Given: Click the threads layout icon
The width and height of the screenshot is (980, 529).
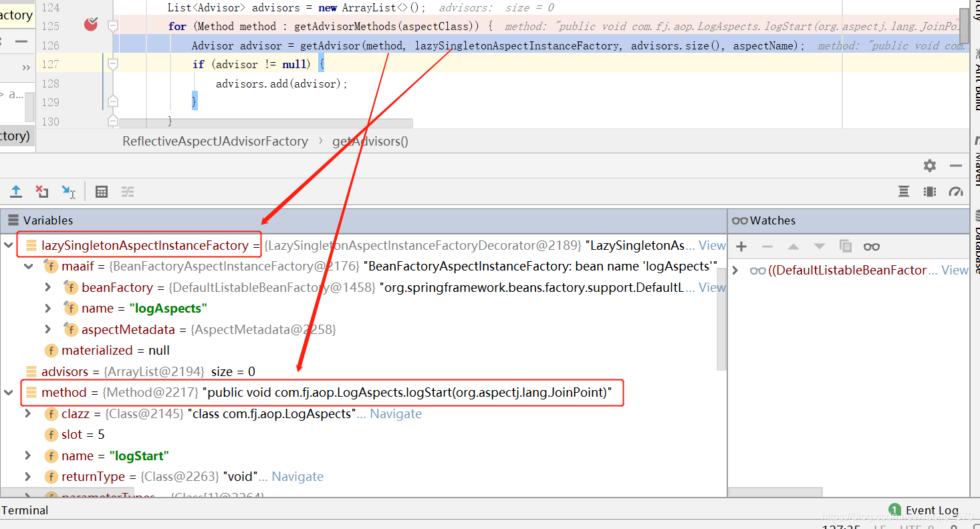Looking at the screenshot, I should point(930,192).
